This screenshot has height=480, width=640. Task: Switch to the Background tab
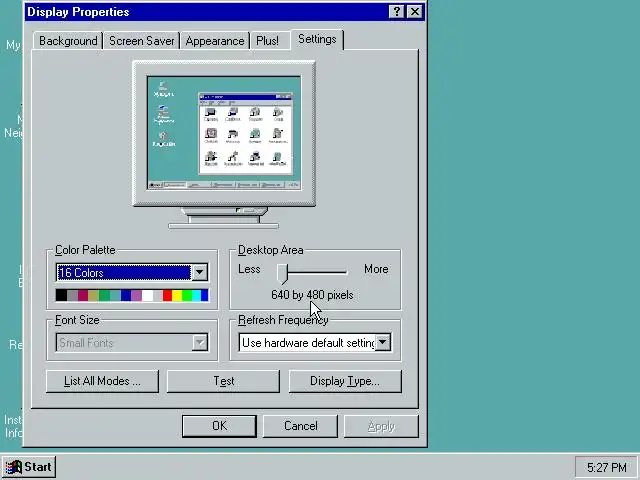(68, 41)
